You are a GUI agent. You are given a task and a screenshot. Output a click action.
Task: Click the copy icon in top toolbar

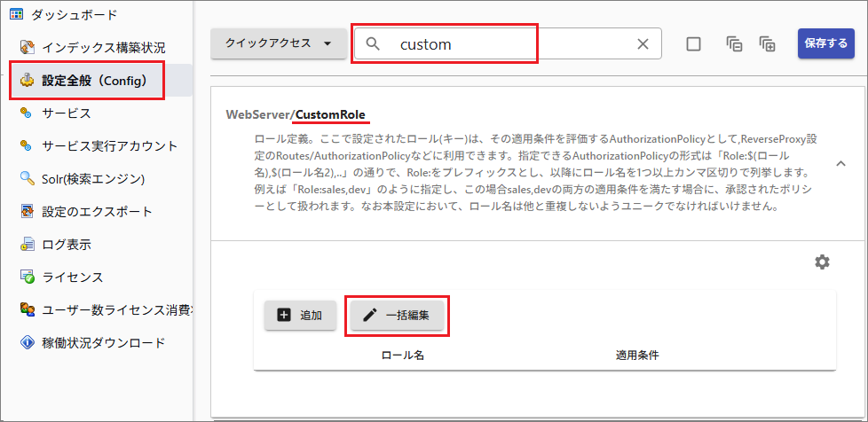click(x=734, y=44)
